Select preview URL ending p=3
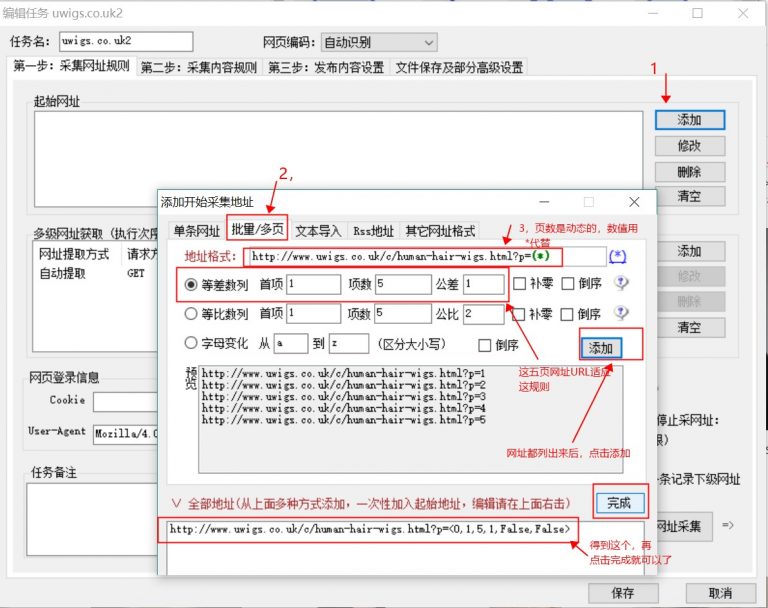768x608 pixels. click(x=343, y=397)
